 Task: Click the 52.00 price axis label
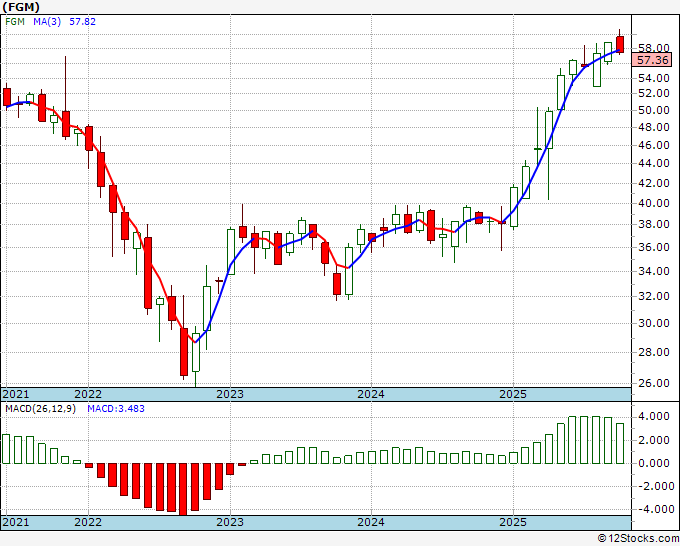click(x=654, y=93)
